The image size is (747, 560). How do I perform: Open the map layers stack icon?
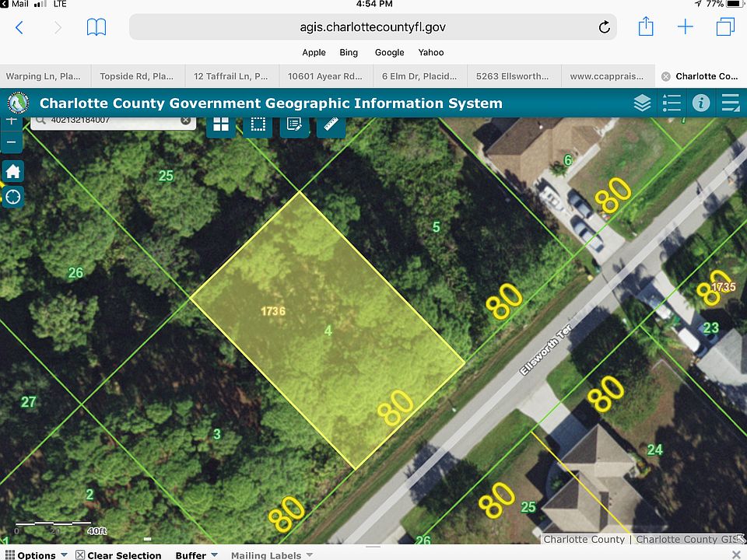pyautogui.click(x=642, y=103)
